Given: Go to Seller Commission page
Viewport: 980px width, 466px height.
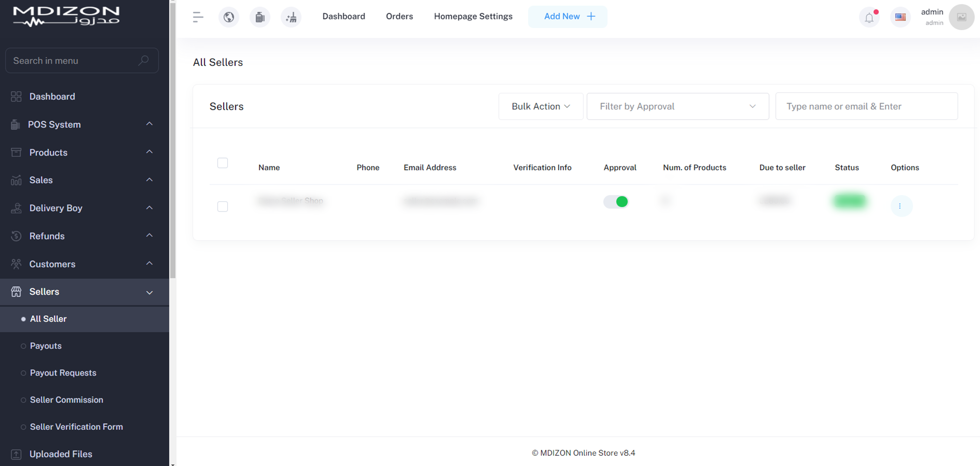Looking at the screenshot, I should click(66, 400).
